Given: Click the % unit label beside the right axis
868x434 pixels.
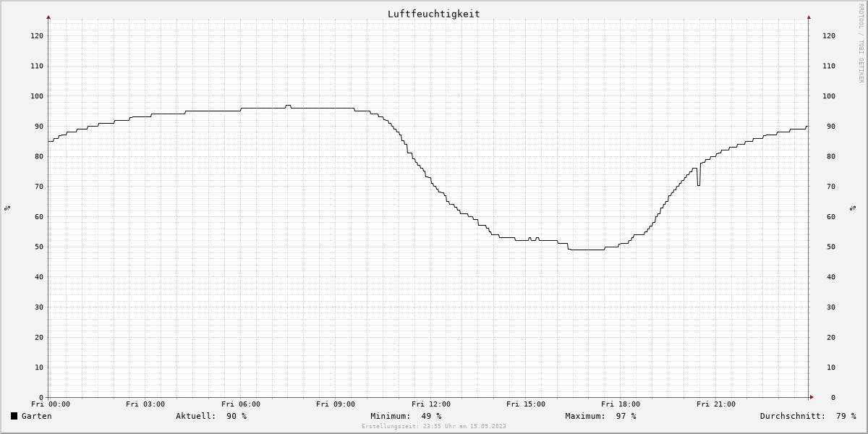Looking at the screenshot, I should point(854,208).
